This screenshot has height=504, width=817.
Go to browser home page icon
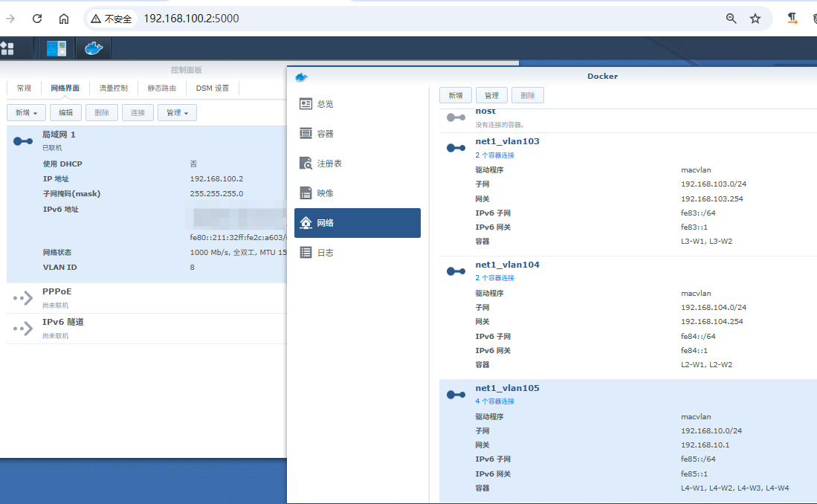pos(64,19)
